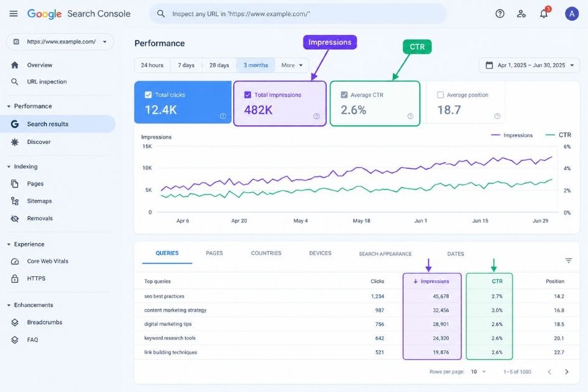Viewport: 588px width, 392px height.
Task: Click the Discover asterisk icon
Action: pyautogui.click(x=14, y=142)
